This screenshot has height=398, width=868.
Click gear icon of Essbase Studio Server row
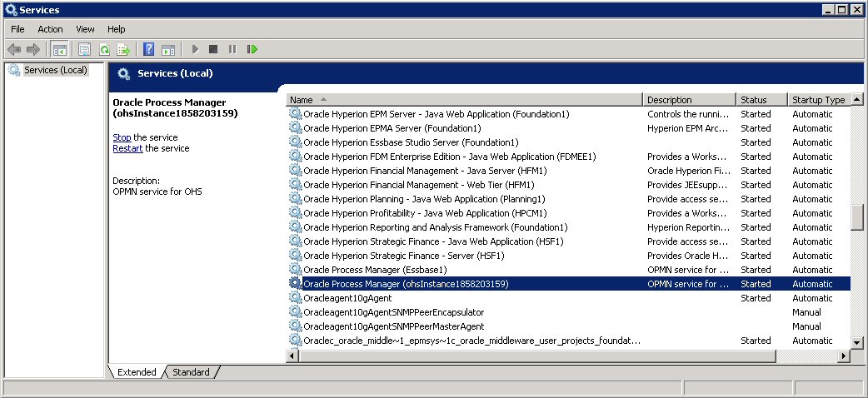296,142
